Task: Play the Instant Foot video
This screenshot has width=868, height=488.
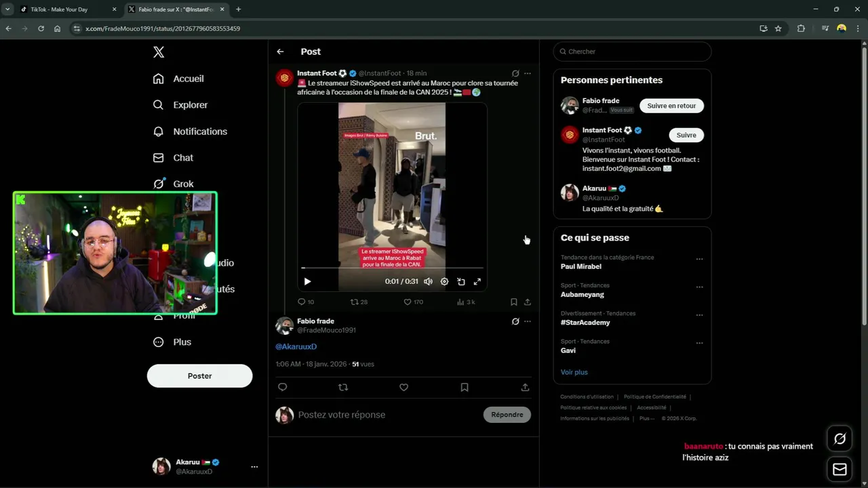Action: click(307, 281)
